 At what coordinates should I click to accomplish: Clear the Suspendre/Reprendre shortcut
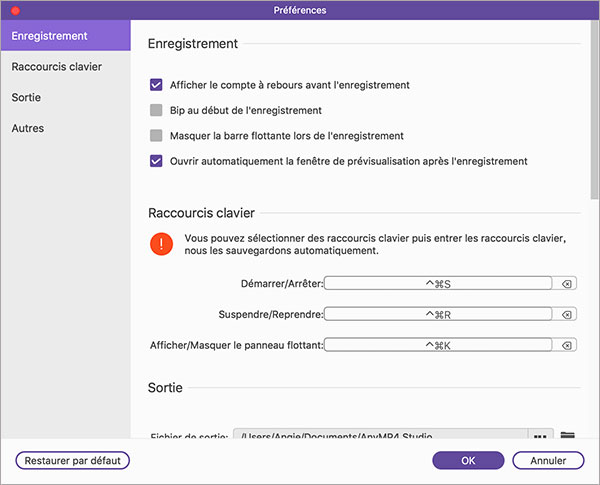pyautogui.click(x=566, y=315)
